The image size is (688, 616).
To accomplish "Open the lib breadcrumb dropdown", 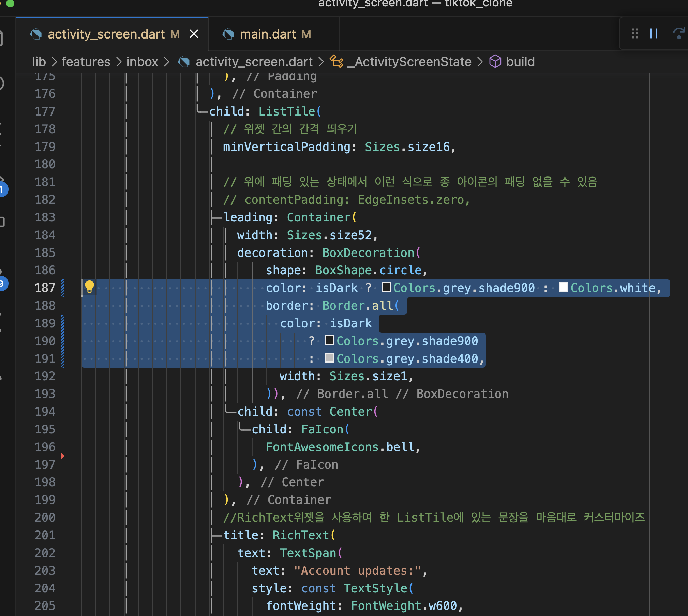I will pyautogui.click(x=39, y=62).
